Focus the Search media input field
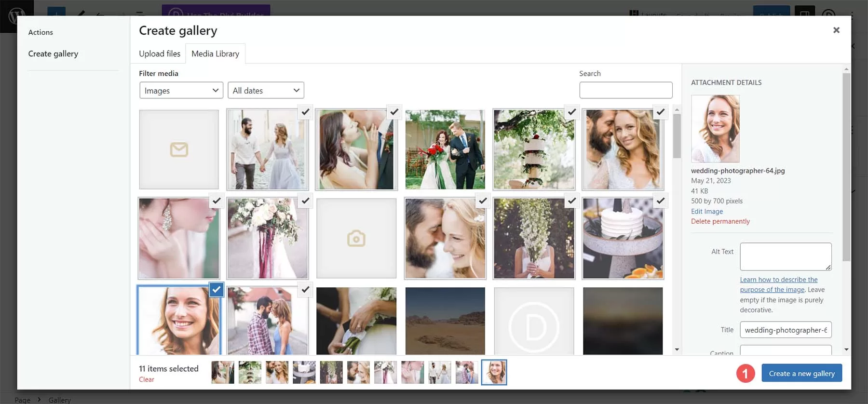The image size is (868, 404). pos(625,90)
